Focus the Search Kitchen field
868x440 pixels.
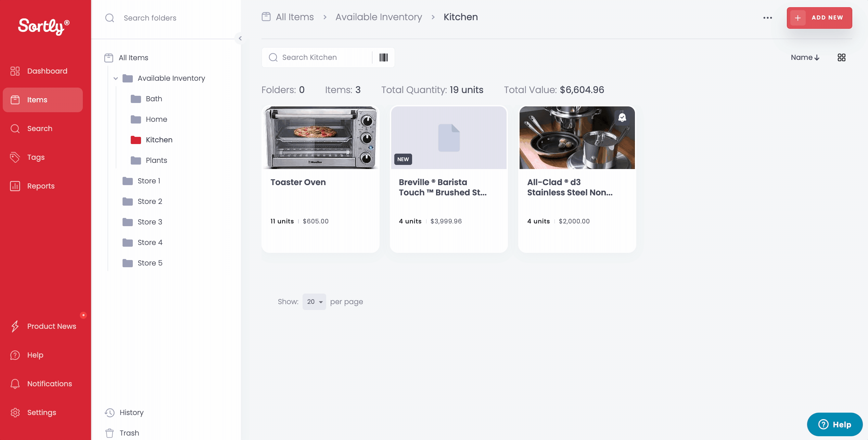coord(317,57)
